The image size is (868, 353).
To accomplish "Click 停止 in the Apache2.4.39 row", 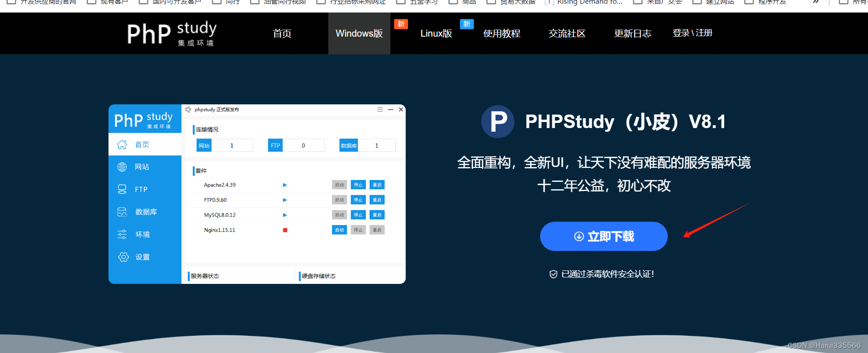I will click(358, 185).
